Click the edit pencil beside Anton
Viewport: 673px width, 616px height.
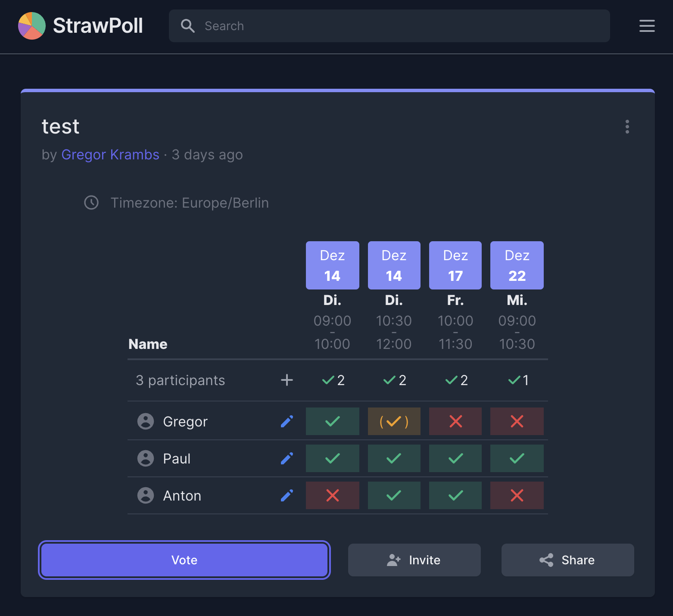287,495
